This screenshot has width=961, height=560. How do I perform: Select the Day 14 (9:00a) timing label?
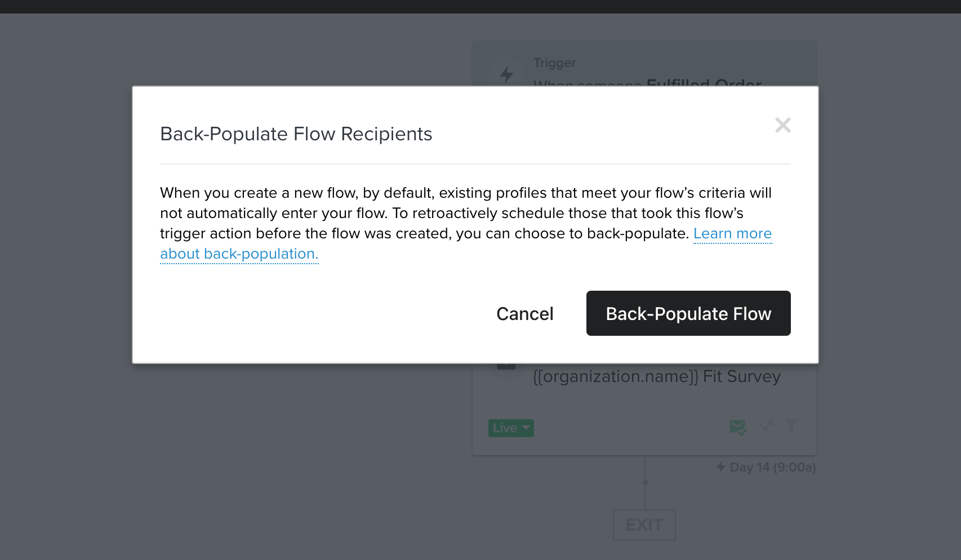click(773, 467)
